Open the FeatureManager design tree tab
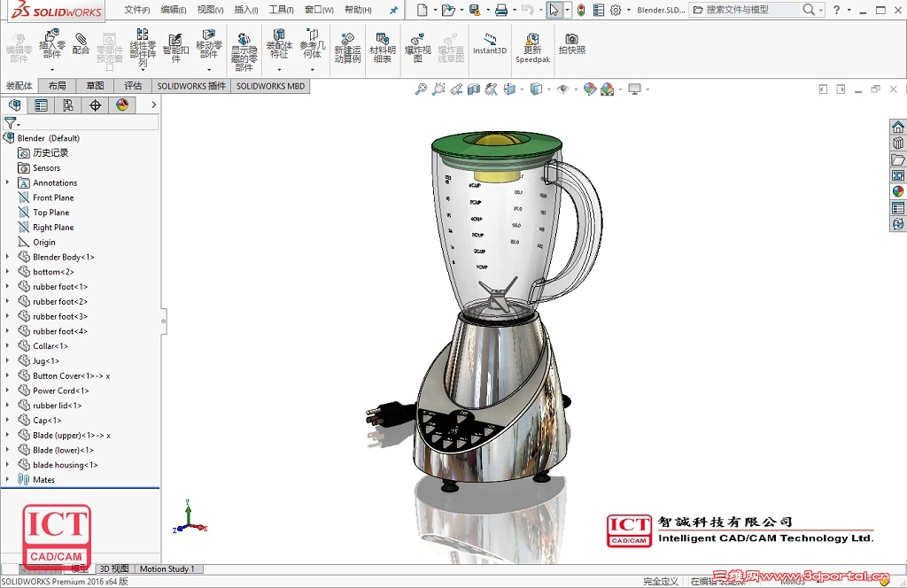This screenshot has width=907, height=588. (x=14, y=105)
